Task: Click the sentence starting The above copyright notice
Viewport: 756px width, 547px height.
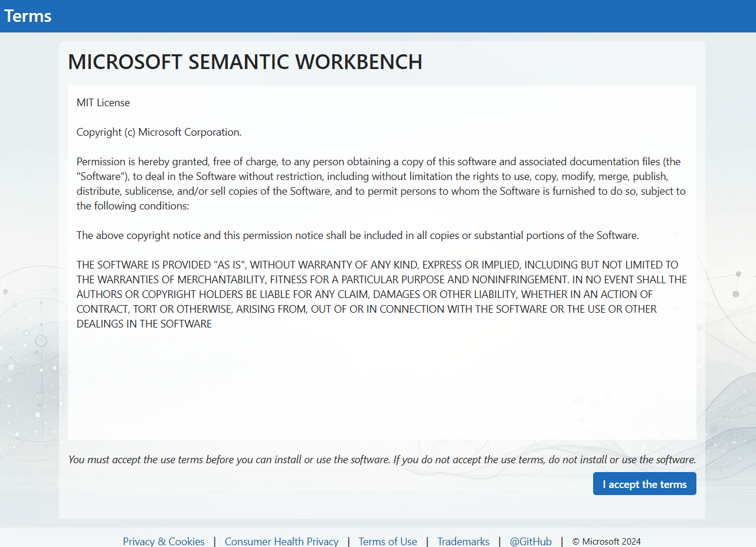Action: pos(358,235)
